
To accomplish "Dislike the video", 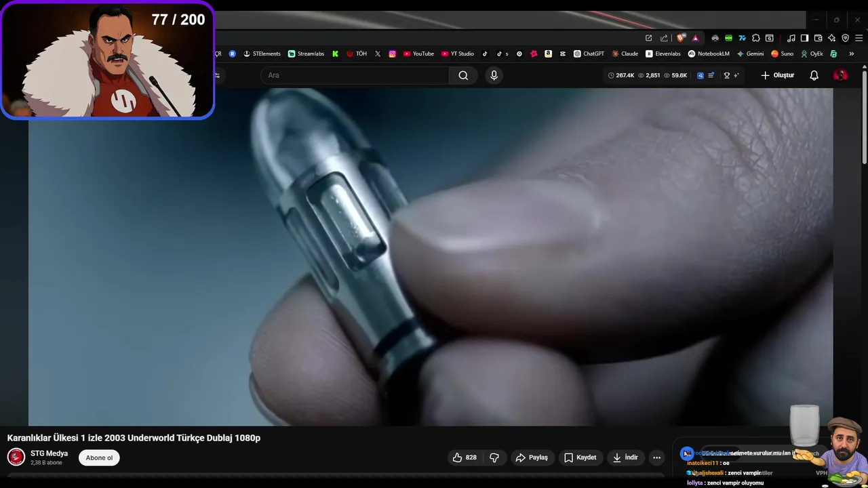I will [x=494, y=457].
